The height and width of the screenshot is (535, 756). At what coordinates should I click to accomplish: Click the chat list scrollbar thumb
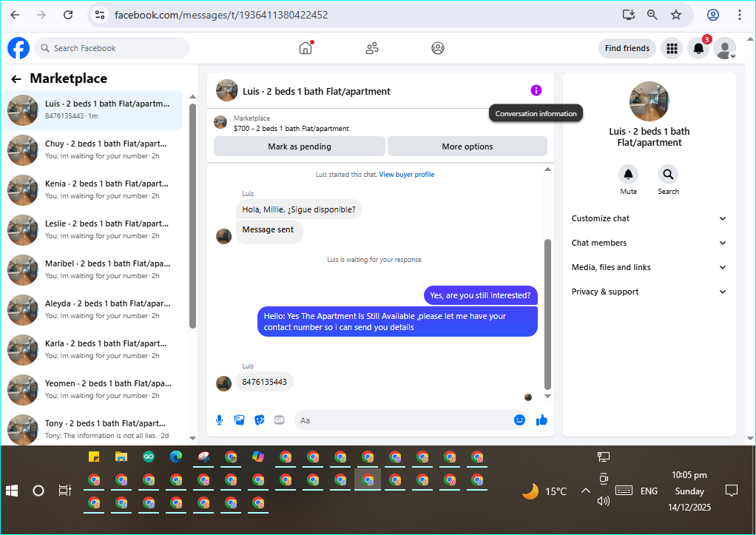tap(192, 216)
